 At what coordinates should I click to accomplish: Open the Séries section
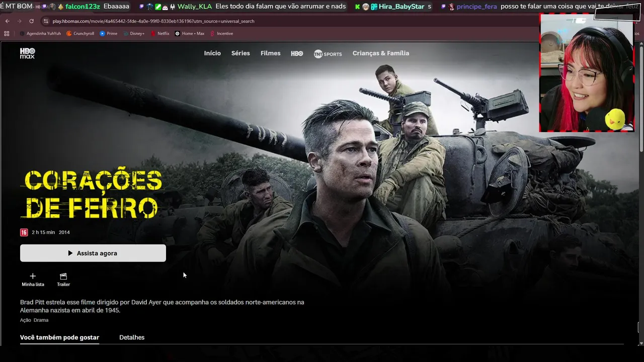point(240,53)
